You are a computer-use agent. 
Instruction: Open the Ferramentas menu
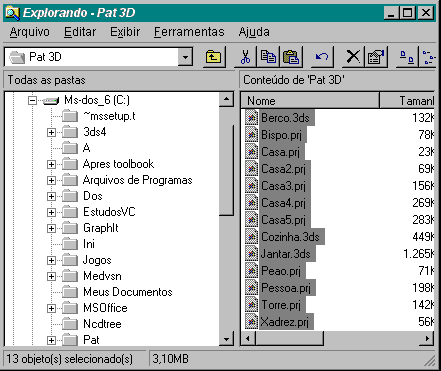(x=189, y=32)
